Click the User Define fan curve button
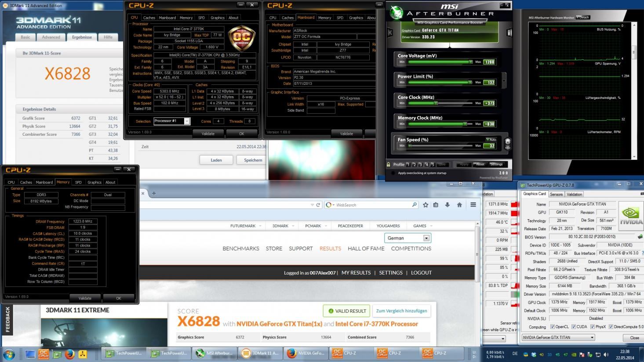Image resolution: width=644 pixels, height=362 pixels. tap(507, 143)
